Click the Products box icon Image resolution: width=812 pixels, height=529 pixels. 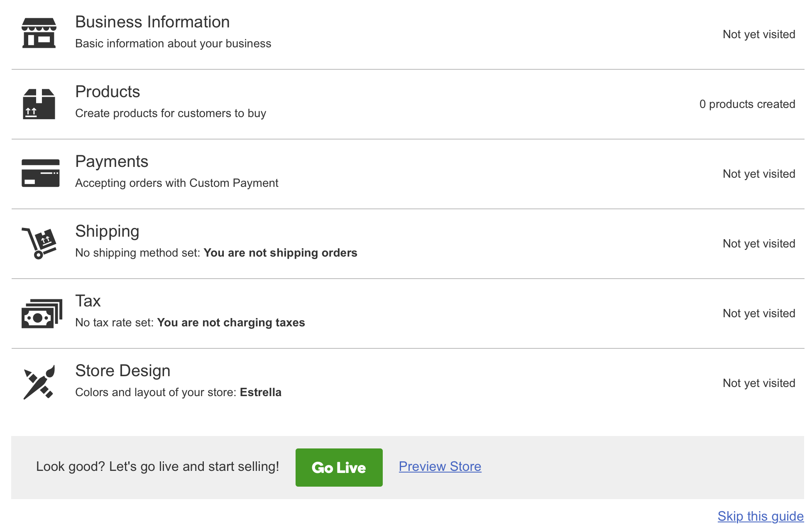pos(39,104)
